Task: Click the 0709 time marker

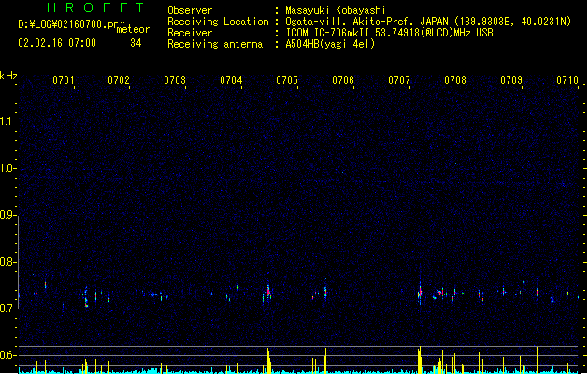Action: [511, 79]
